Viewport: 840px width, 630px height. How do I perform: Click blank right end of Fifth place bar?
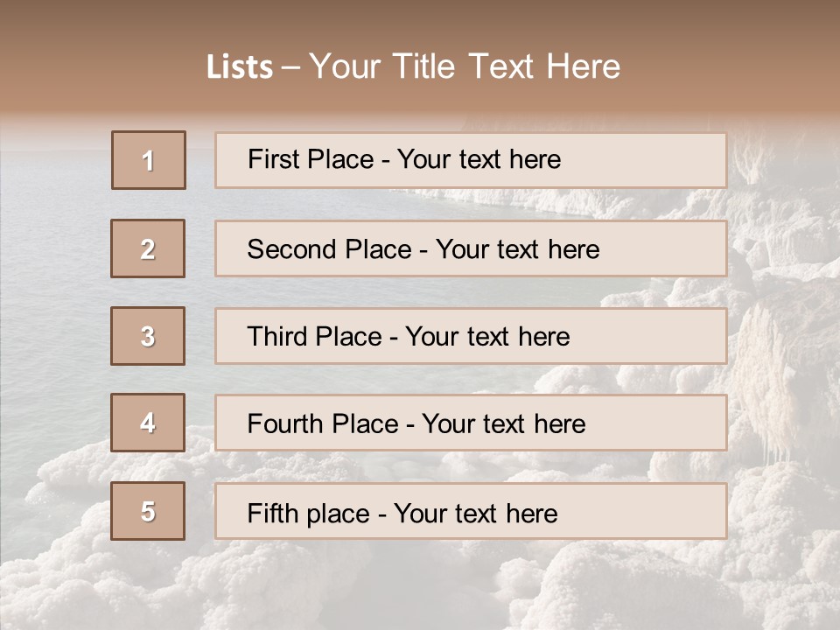coord(665,512)
